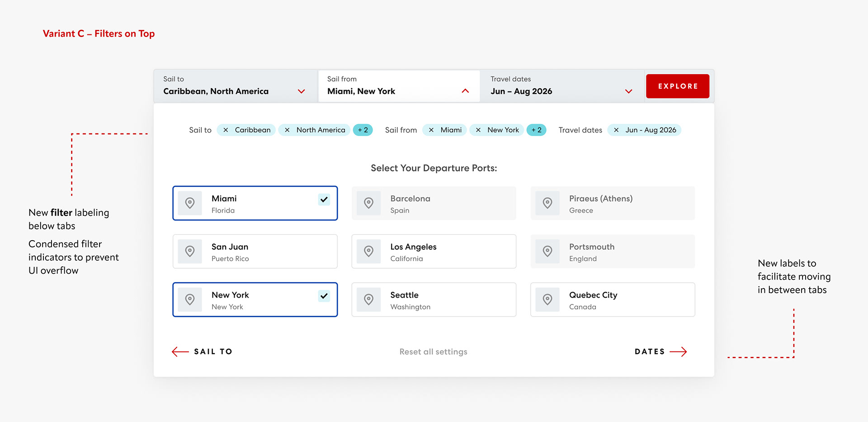Remove the Caribbean filter chip

tap(226, 130)
